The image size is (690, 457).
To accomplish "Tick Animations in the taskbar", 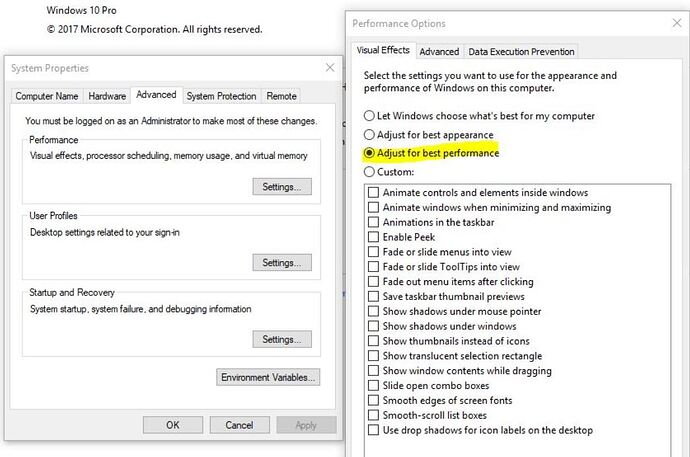I will tap(374, 222).
